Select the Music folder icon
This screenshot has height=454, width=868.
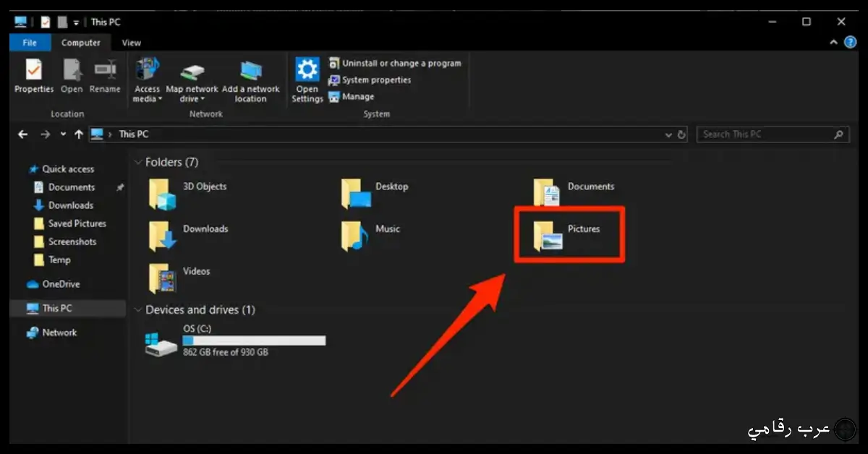click(355, 236)
